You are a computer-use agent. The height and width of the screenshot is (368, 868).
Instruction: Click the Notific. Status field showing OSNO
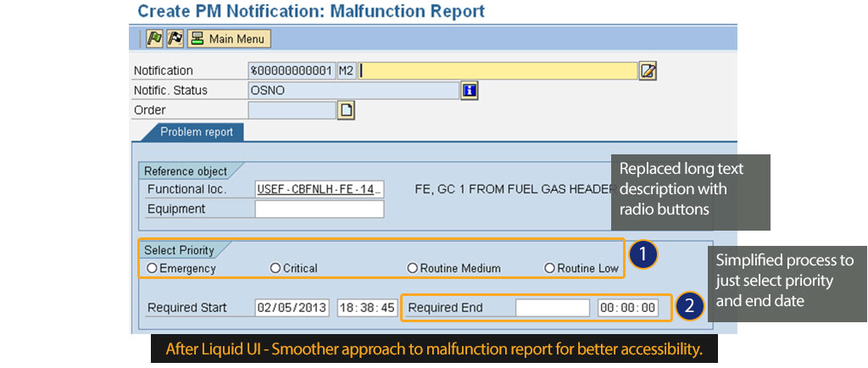[x=352, y=90]
